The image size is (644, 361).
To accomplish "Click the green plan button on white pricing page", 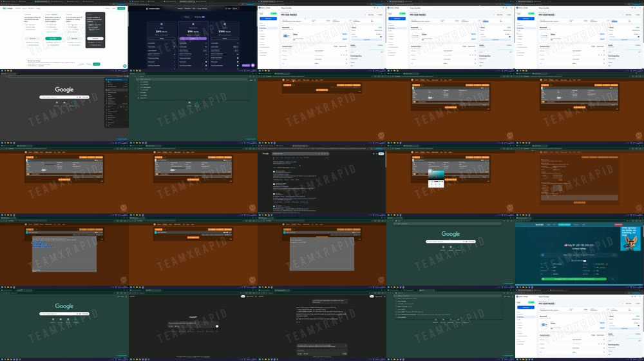I will click(x=53, y=39).
